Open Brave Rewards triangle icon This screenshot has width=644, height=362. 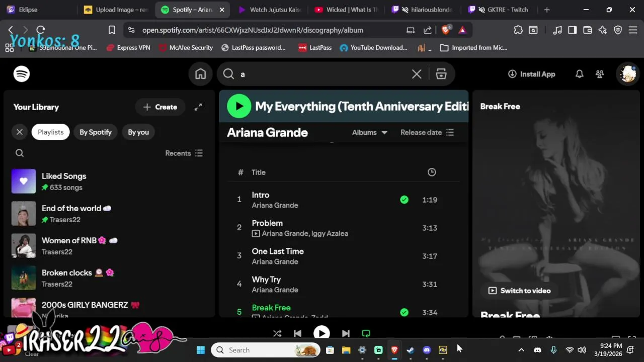462,30
